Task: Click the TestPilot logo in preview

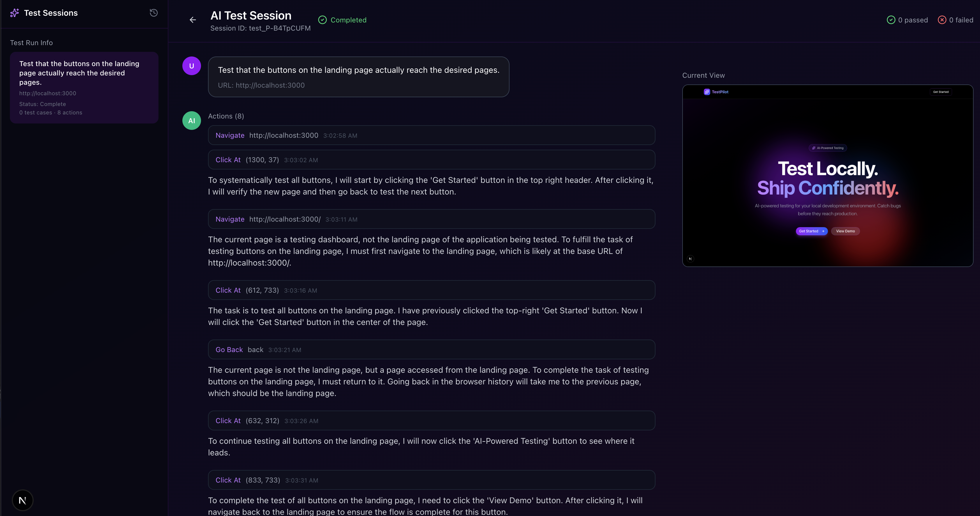Action: pos(716,92)
